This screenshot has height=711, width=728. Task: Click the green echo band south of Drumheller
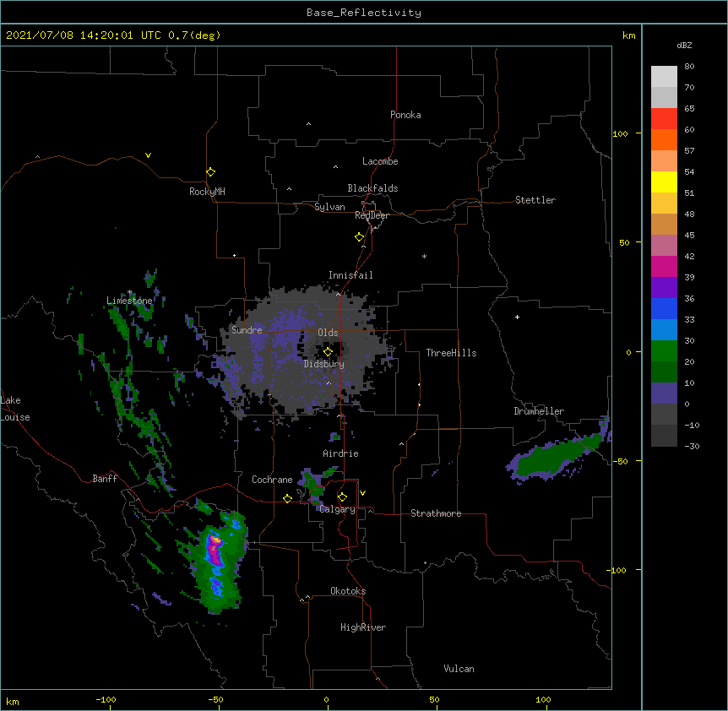[557, 455]
